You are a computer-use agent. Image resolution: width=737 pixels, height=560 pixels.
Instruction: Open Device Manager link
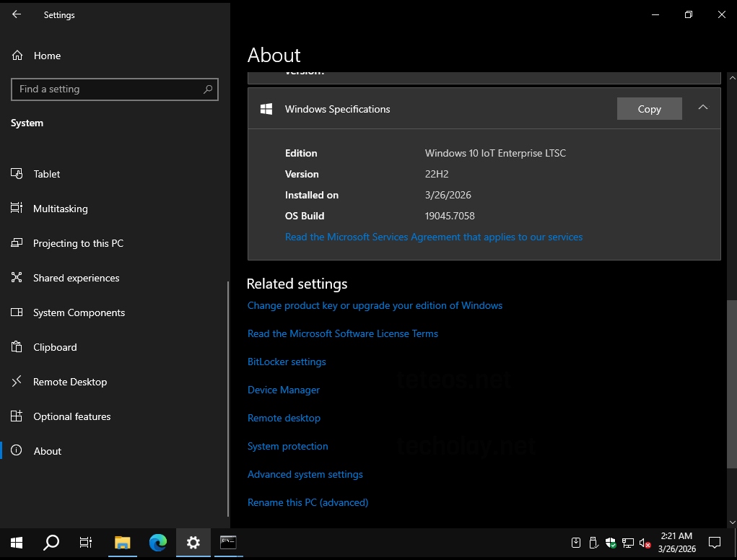click(284, 390)
